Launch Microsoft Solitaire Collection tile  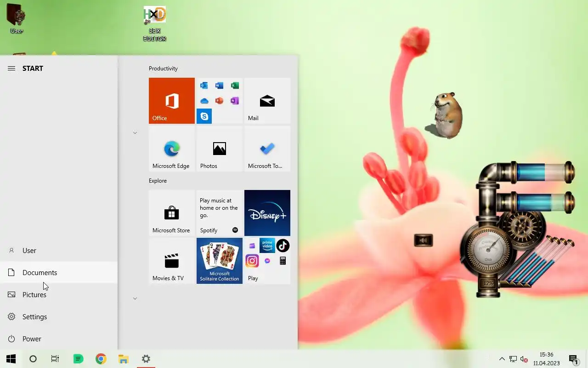[x=220, y=261]
